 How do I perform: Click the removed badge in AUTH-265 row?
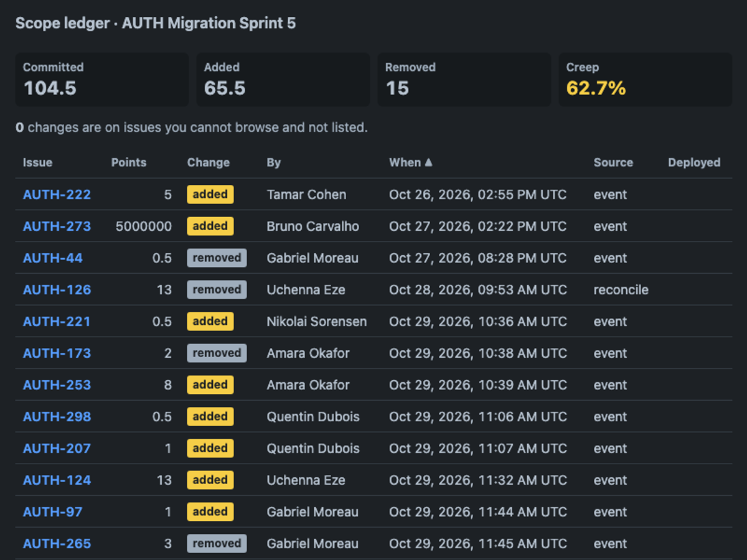click(217, 543)
